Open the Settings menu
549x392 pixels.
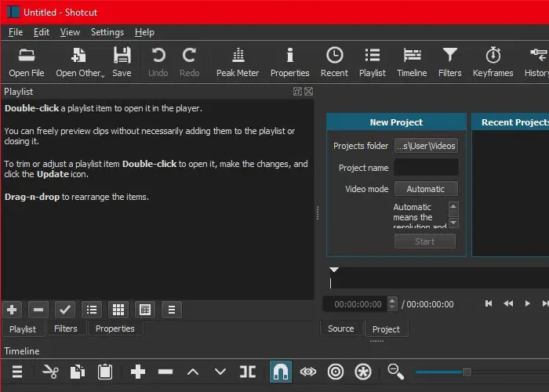(107, 32)
